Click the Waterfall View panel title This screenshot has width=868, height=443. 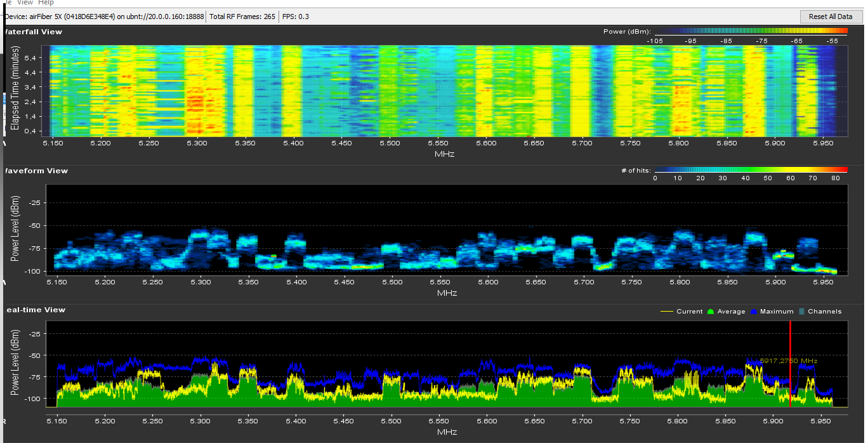coord(33,32)
